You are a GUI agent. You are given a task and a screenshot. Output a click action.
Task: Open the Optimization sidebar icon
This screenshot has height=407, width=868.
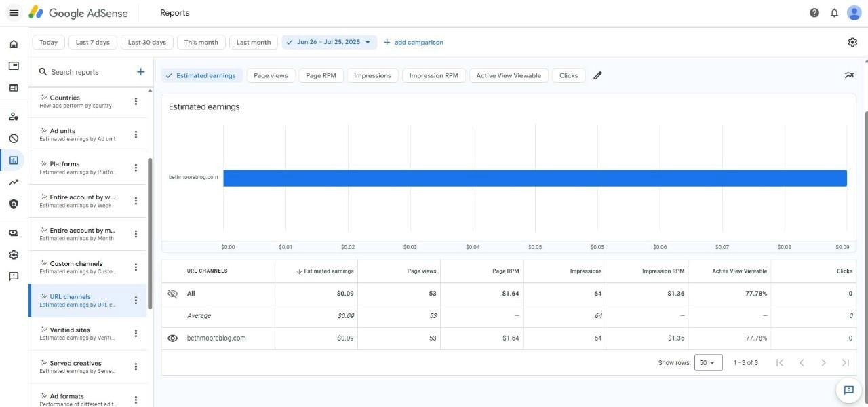click(x=14, y=182)
